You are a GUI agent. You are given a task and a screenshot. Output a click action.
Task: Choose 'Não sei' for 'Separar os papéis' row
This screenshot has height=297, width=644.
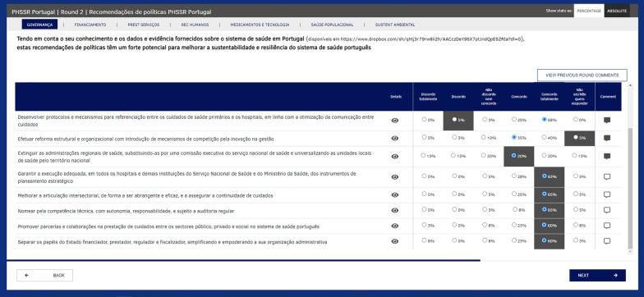coord(575,240)
